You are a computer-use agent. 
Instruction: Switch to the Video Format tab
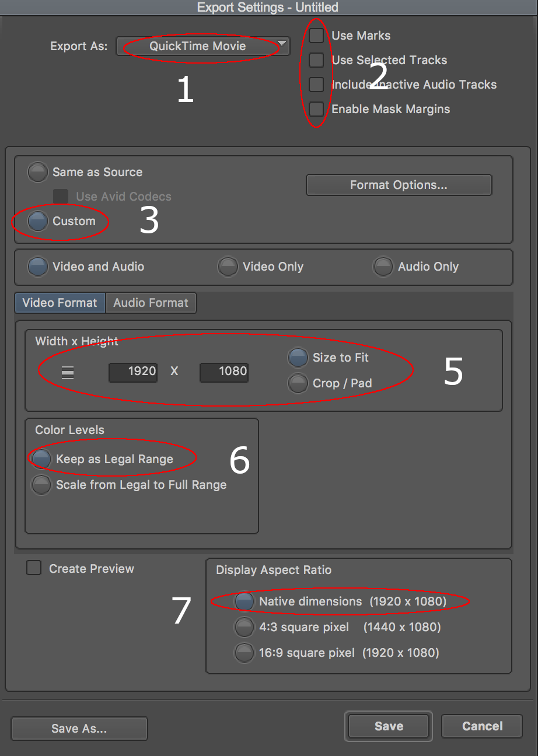point(60,303)
